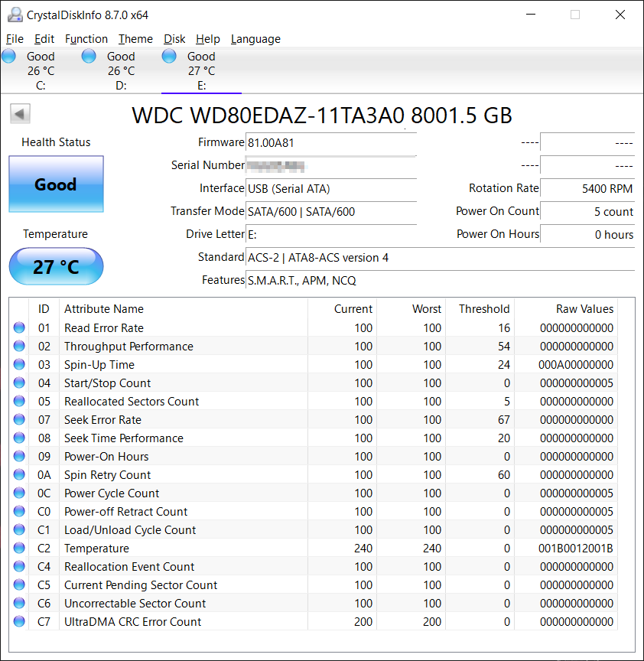
Task: Click the ID column header
Action: click(44, 309)
